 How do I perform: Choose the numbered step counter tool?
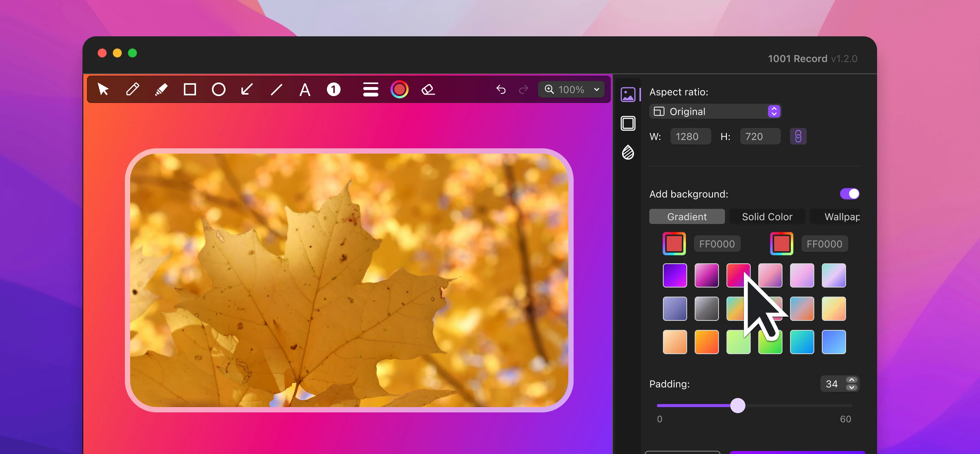[334, 90]
